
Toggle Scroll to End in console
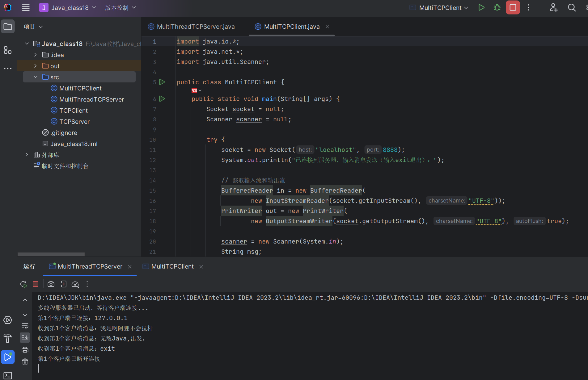tap(25, 337)
